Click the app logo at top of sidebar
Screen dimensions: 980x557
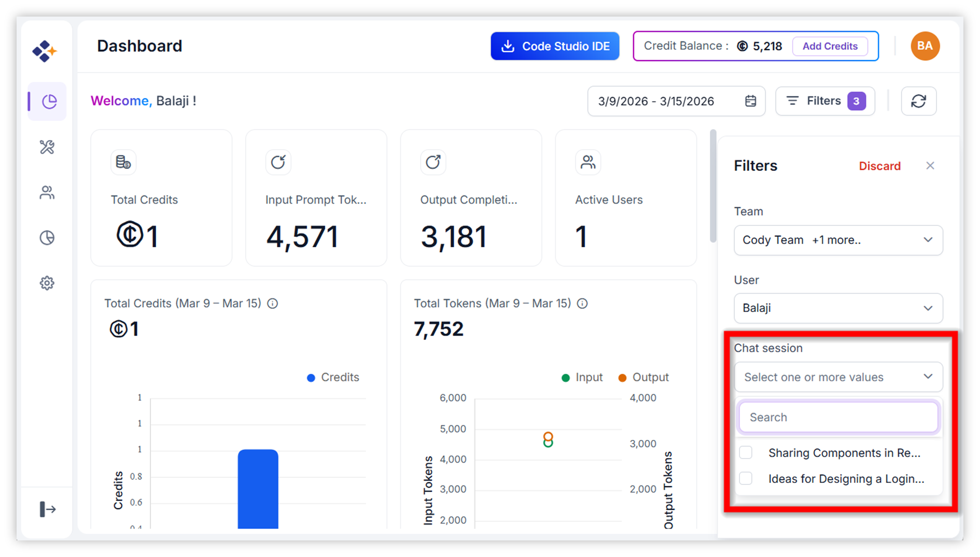pyautogui.click(x=45, y=50)
